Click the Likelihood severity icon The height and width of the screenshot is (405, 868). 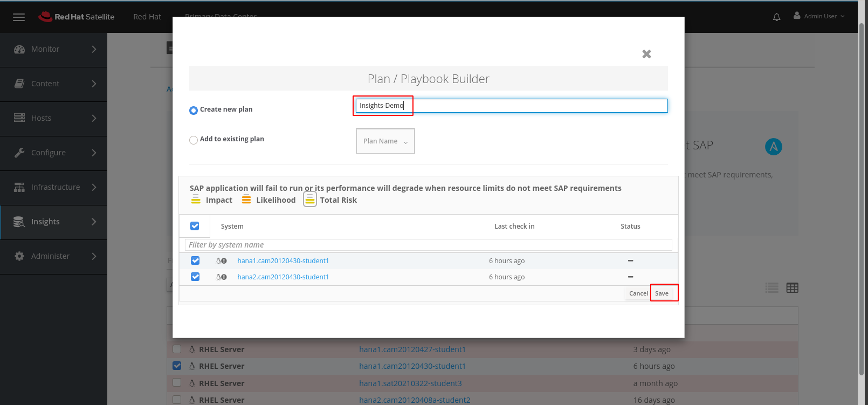(x=246, y=200)
